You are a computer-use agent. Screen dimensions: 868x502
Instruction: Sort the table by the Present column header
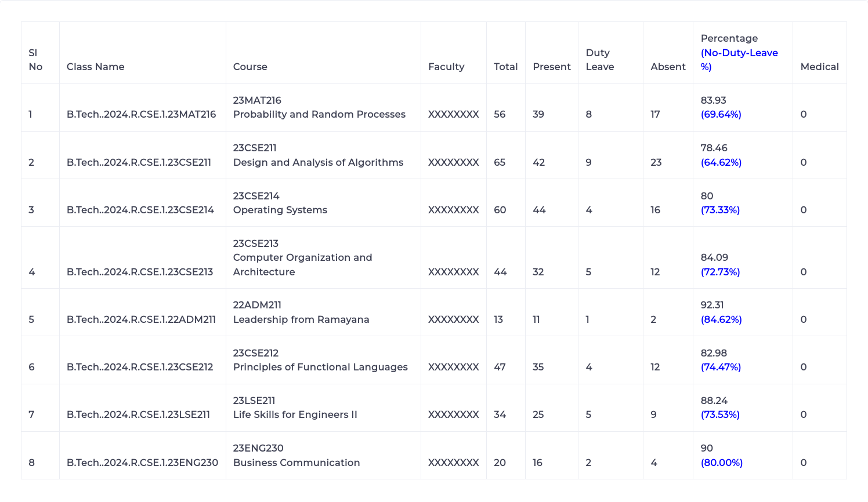(551, 67)
